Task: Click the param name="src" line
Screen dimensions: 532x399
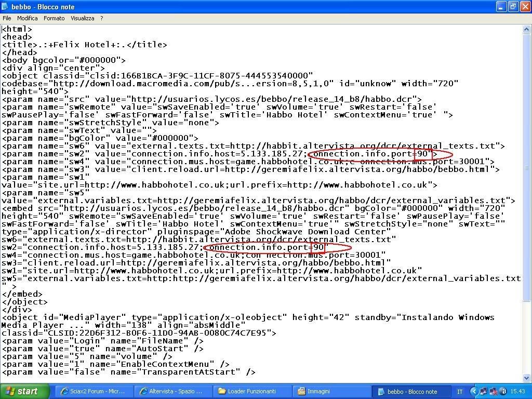Action: 212,99
